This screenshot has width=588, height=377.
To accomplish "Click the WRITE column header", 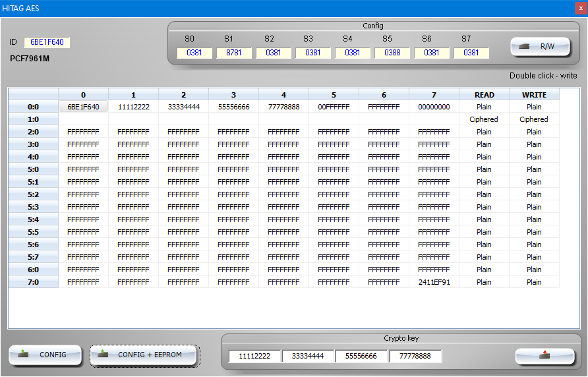I will pyautogui.click(x=534, y=95).
